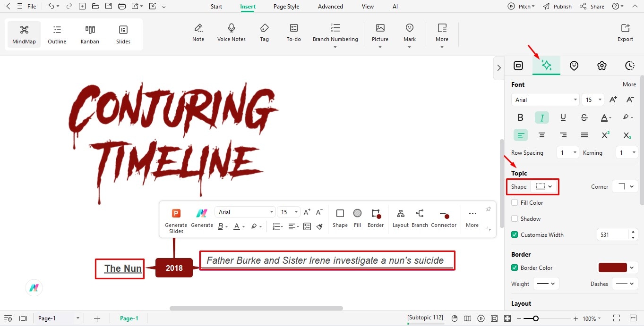Open the Dashes dropdown
Image resolution: width=644 pixels, height=326 pixels.
click(625, 284)
